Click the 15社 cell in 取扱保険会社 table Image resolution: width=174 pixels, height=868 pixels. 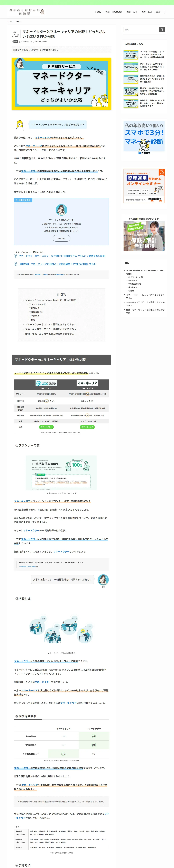(x=94, y=745)
